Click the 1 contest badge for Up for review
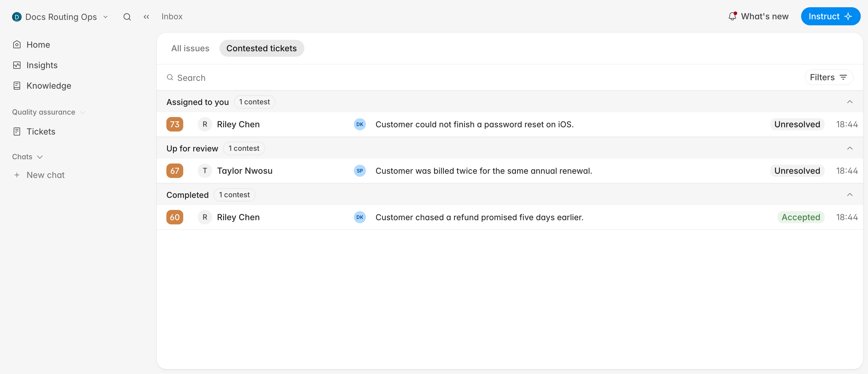Screen dimensions: 868x374 coord(244,148)
